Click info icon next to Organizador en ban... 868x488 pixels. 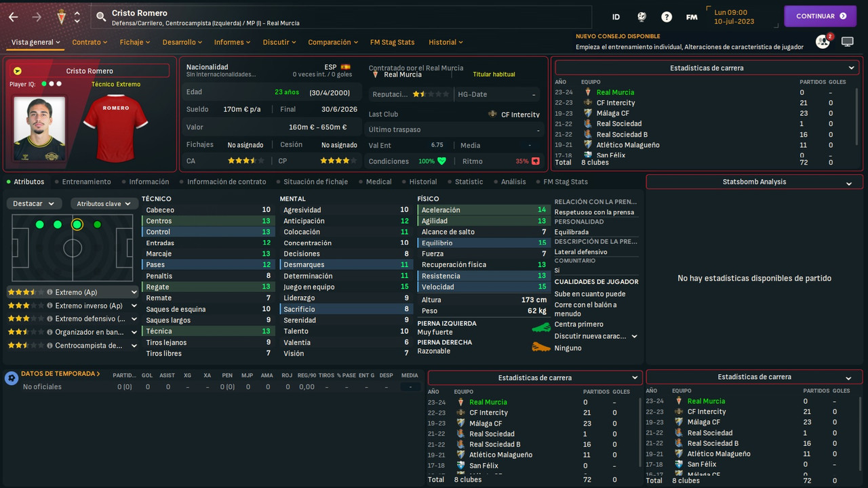(x=50, y=332)
